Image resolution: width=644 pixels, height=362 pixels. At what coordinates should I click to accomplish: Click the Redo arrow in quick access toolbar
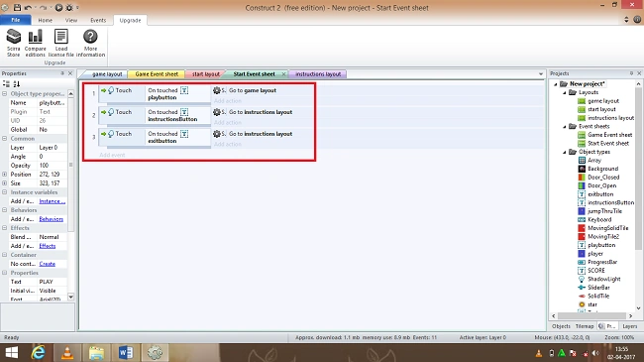[x=43, y=7]
